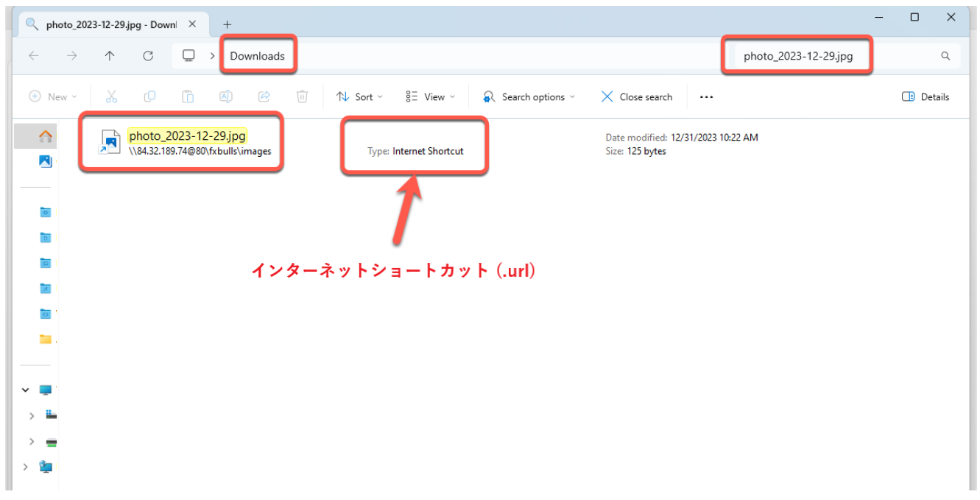Open the Downloads breadcrumb
Viewport: 980px width, 500px height.
257,56
